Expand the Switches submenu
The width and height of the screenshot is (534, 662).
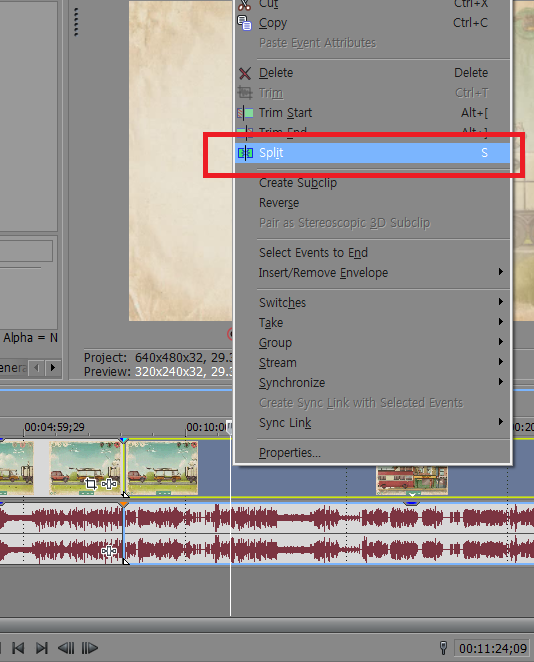pyautogui.click(x=372, y=302)
